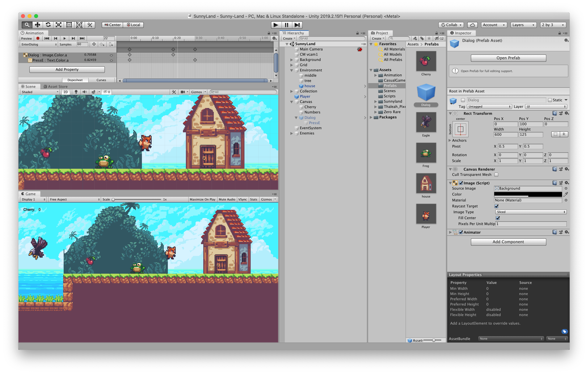Click the Add Keyframe icon in Animation window

coord(102,44)
